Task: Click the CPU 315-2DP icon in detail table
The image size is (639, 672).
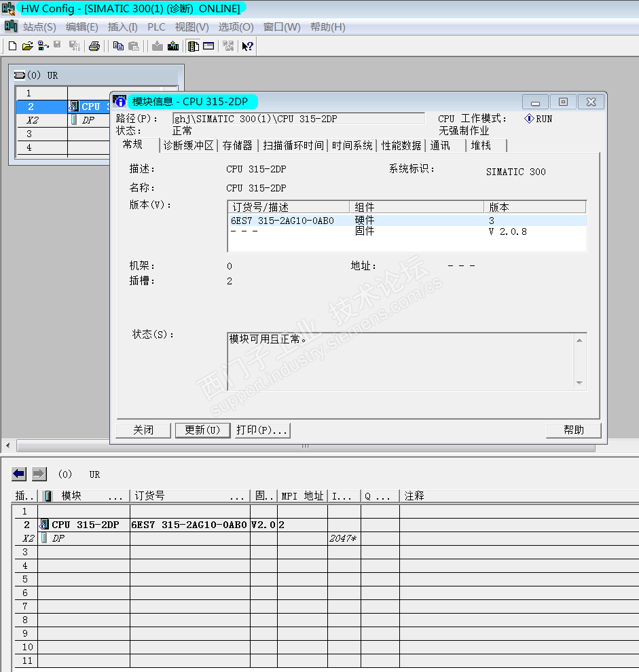Action: pyautogui.click(x=44, y=524)
